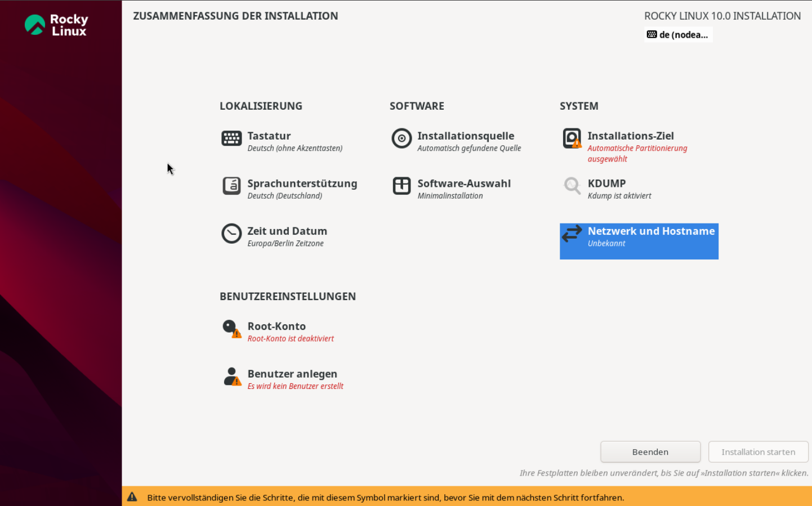
Task: Click the 'ROCKY LINUX 10.0 INSTALLATION' text
Action: (x=722, y=16)
